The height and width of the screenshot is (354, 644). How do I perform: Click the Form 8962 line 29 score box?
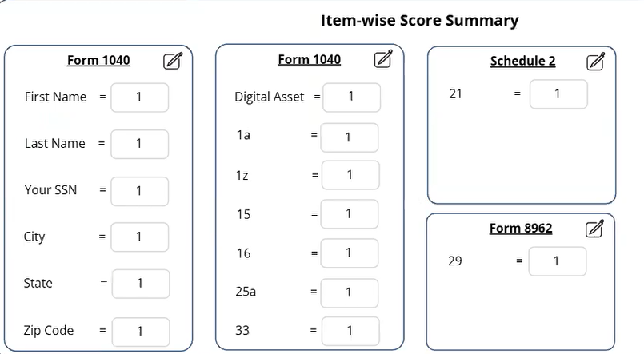click(x=558, y=261)
